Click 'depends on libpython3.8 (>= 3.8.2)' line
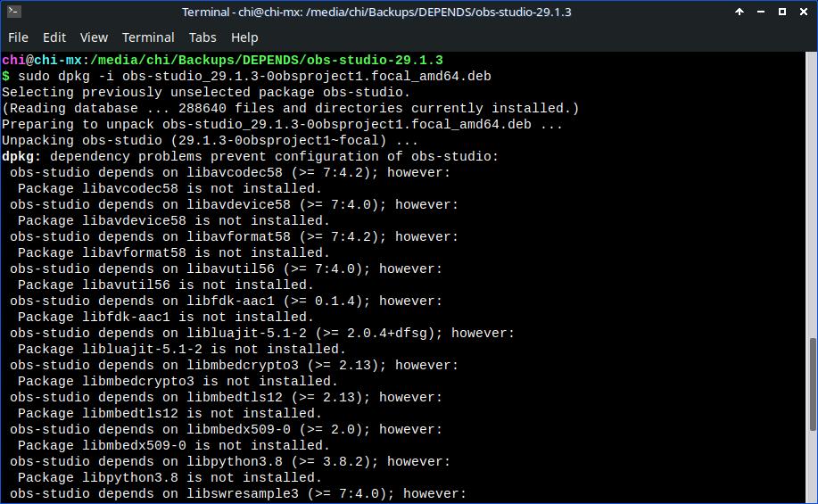The height and width of the screenshot is (504, 818). pos(230,462)
